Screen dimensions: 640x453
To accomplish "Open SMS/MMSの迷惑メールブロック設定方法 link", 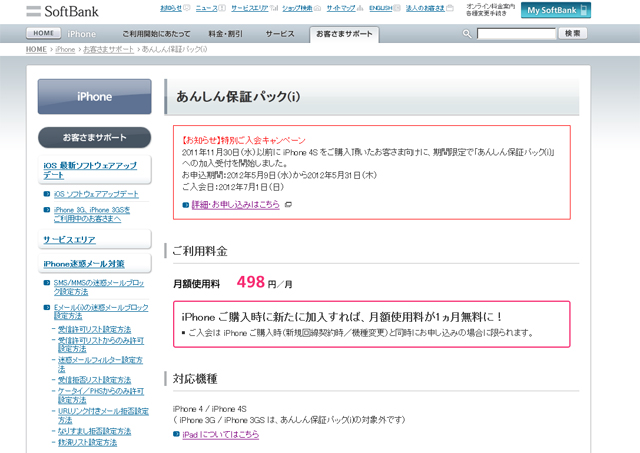I will [99, 287].
